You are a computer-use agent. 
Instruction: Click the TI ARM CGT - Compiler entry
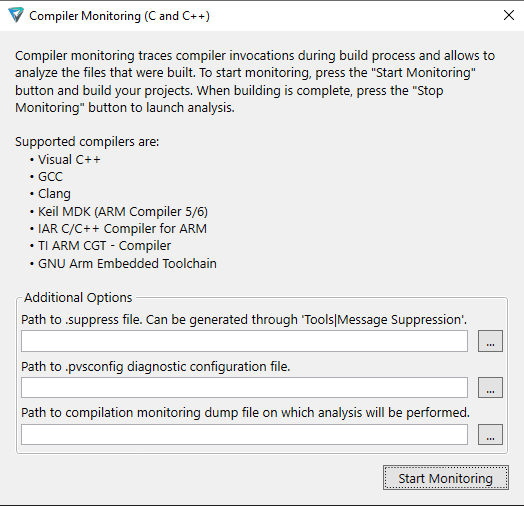pyautogui.click(x=104, y=246)
